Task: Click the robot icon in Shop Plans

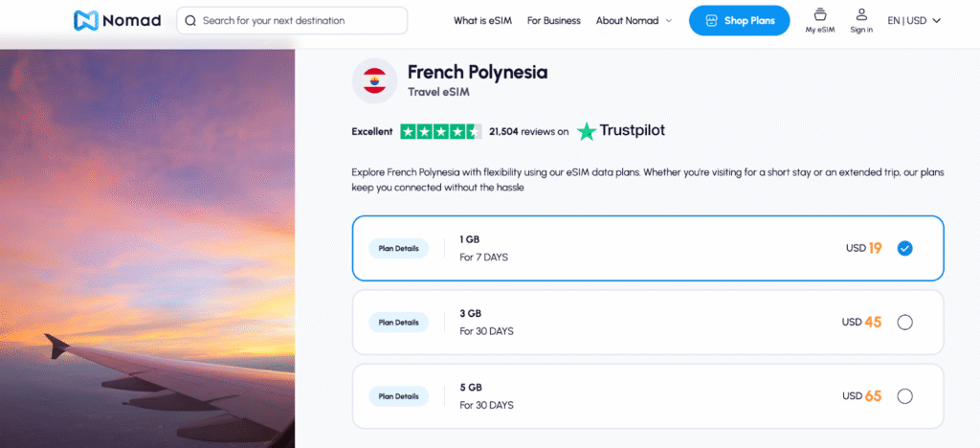Action: coord(711,20)
